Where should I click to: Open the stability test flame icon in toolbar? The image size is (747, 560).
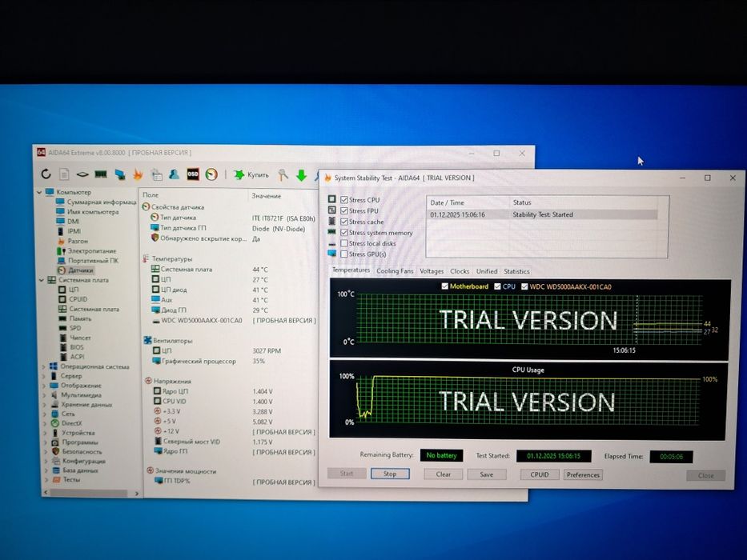[x=138, y=174]
